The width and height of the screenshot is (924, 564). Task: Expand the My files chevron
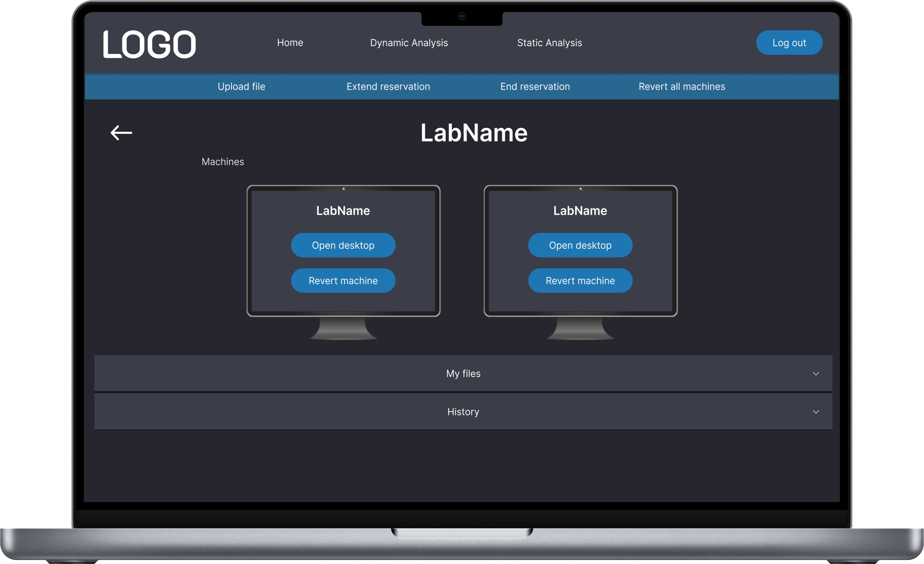point(816,374)
